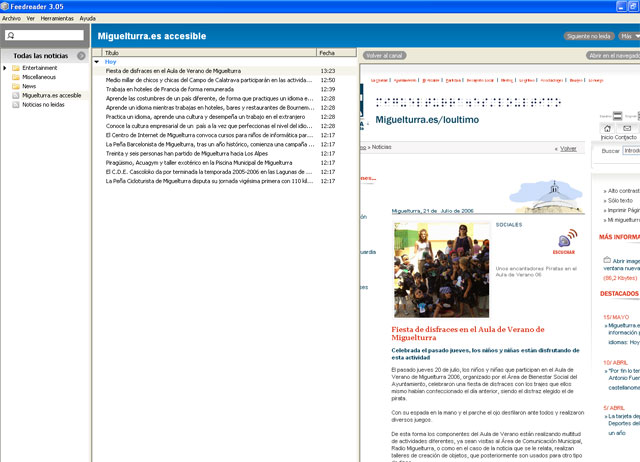
Task: Click the Feedreader app icon in title bar
Action: 4,6
